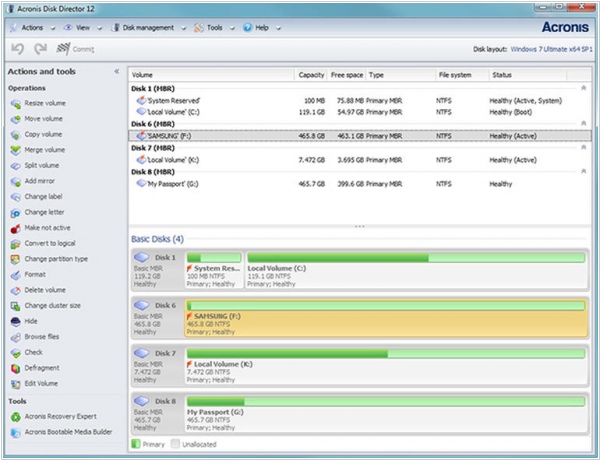Click the Browse files icon

pyautogui.click(x=16, y=338)
